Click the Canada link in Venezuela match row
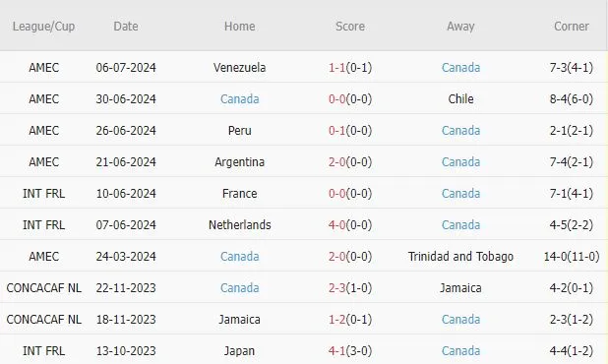This screenshot has height=364, width=608. [460, 68]
